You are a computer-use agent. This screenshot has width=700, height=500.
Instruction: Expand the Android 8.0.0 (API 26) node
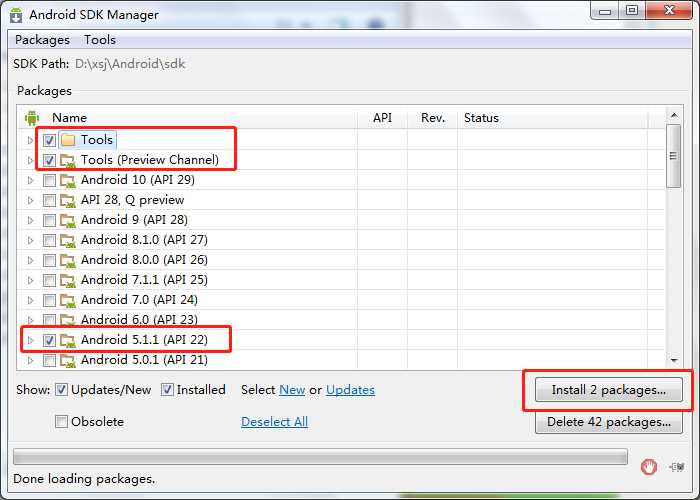tap(30, 260)
